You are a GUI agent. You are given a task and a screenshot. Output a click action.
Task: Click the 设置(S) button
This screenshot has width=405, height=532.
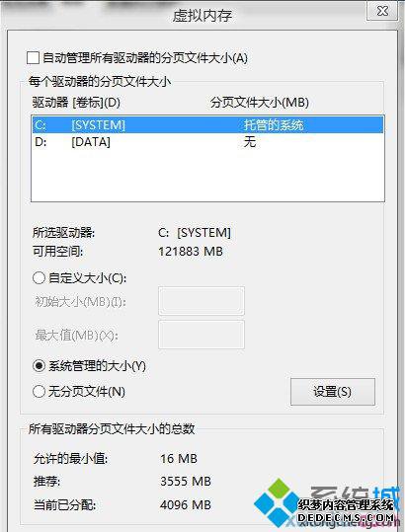pos(333,392)
